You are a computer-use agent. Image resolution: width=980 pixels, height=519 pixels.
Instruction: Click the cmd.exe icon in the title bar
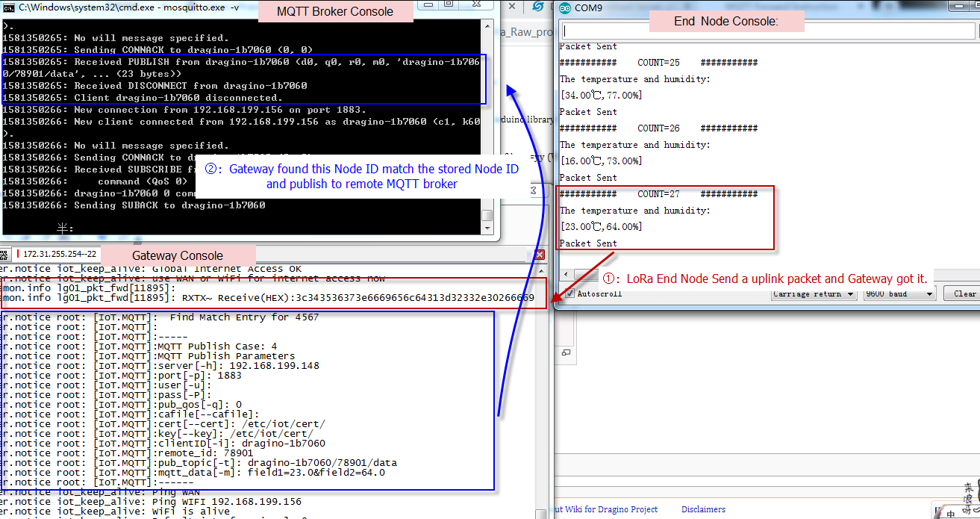coord(7,7)
